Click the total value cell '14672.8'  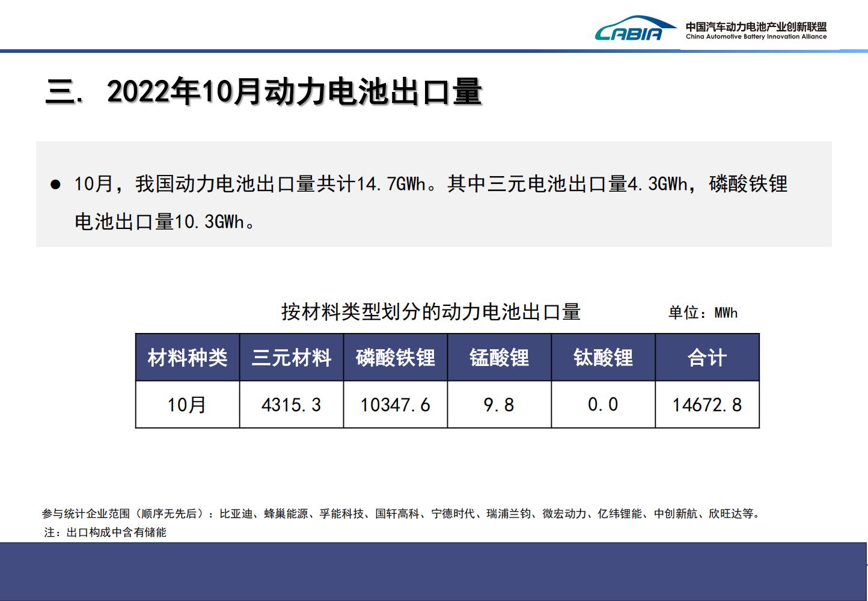[x=708, y=404]
